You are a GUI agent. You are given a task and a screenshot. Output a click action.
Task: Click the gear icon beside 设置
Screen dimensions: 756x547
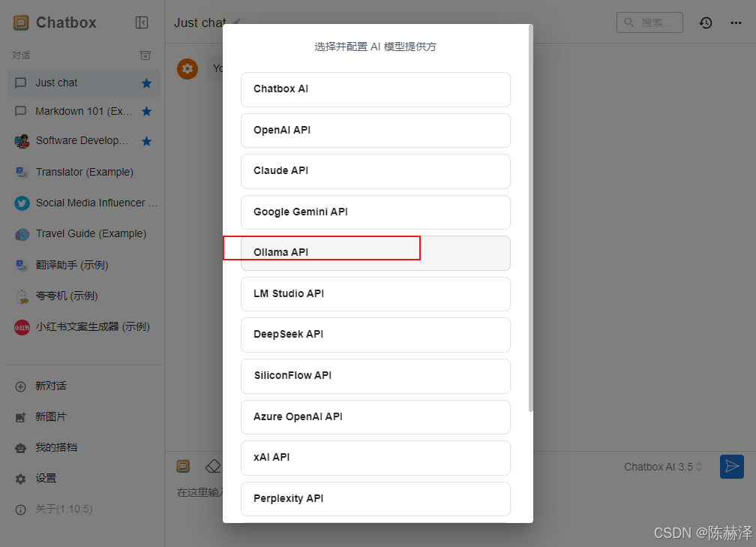(x=21, y=479)
